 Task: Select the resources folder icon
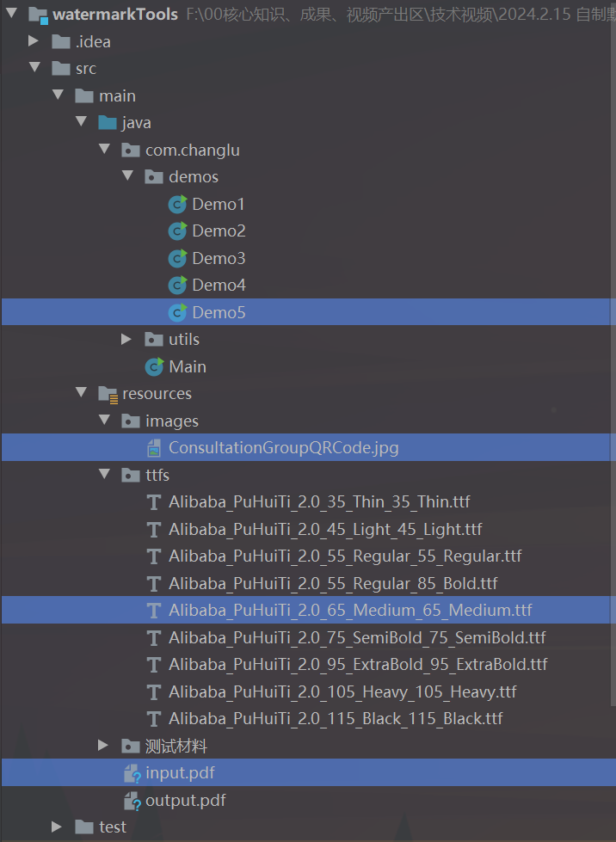[x=108, y=393]
